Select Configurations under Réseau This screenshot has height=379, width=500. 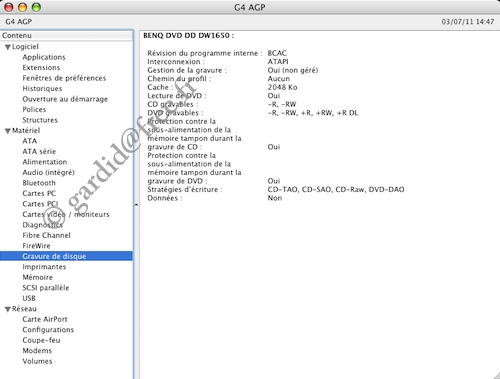(x=48, y=330)
